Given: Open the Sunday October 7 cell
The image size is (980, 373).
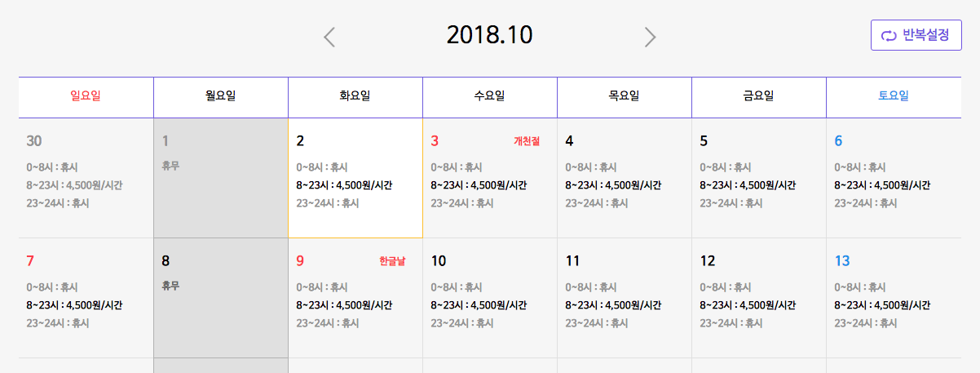Looking at the screenshot, I should 86,298.
